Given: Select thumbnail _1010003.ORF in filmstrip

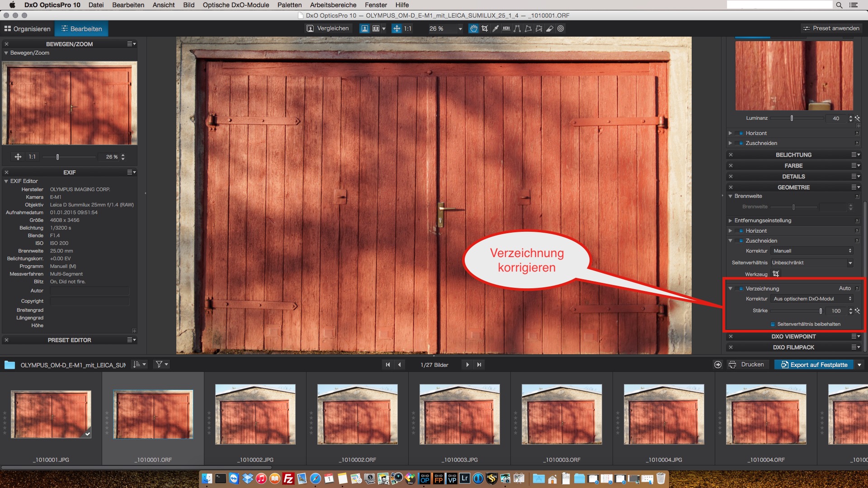Looking at the screenshot, I should (x=562, y=414).
